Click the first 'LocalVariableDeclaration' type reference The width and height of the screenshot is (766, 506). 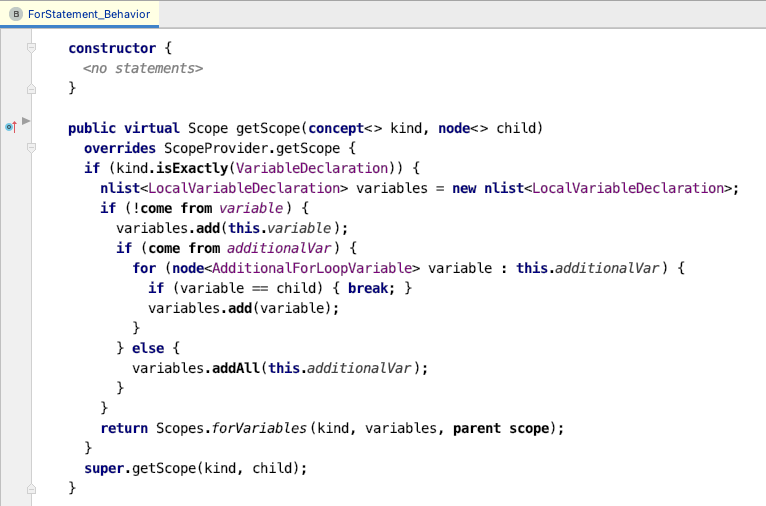[x=244, y=188]
